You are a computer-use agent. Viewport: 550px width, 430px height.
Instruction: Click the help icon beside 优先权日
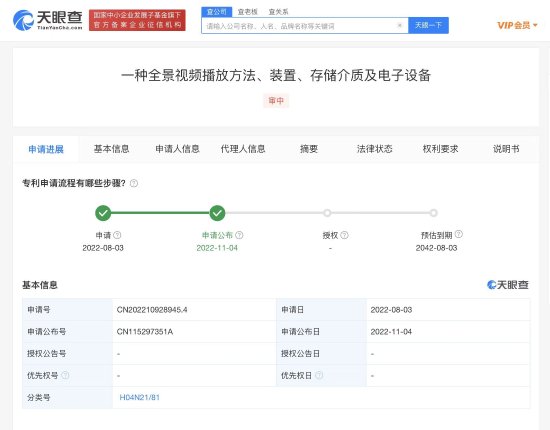pyautogui.click(x=319, y=375)
